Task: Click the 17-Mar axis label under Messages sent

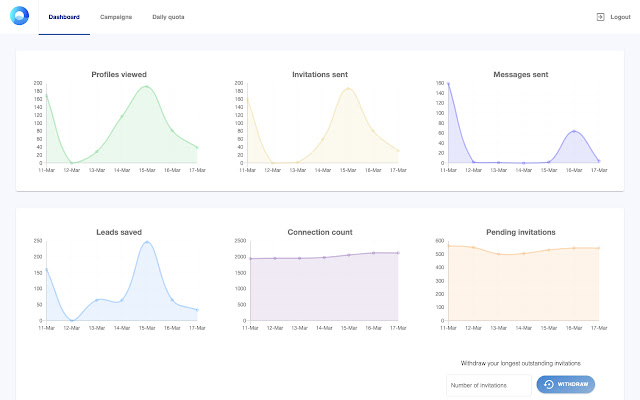Action: (599, 170)
